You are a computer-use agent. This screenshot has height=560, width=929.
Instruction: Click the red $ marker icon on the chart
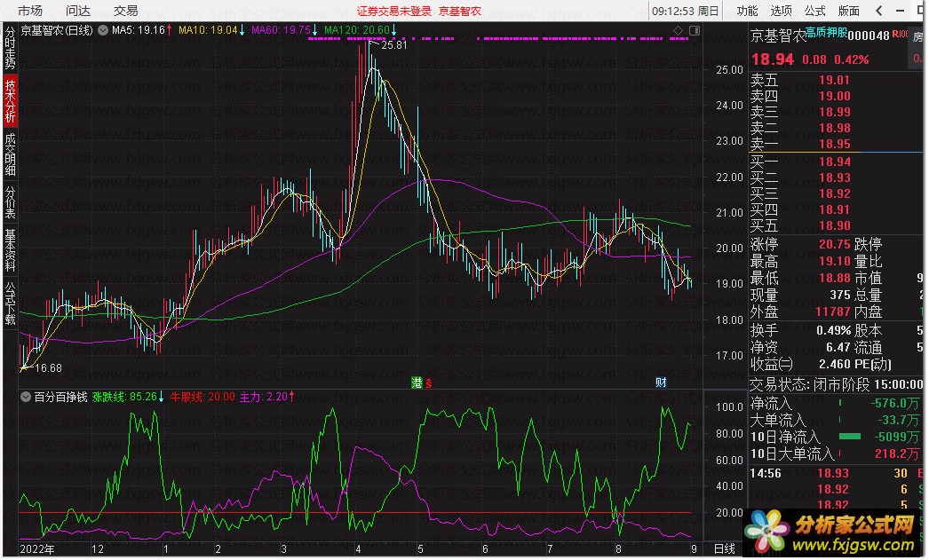428,383
